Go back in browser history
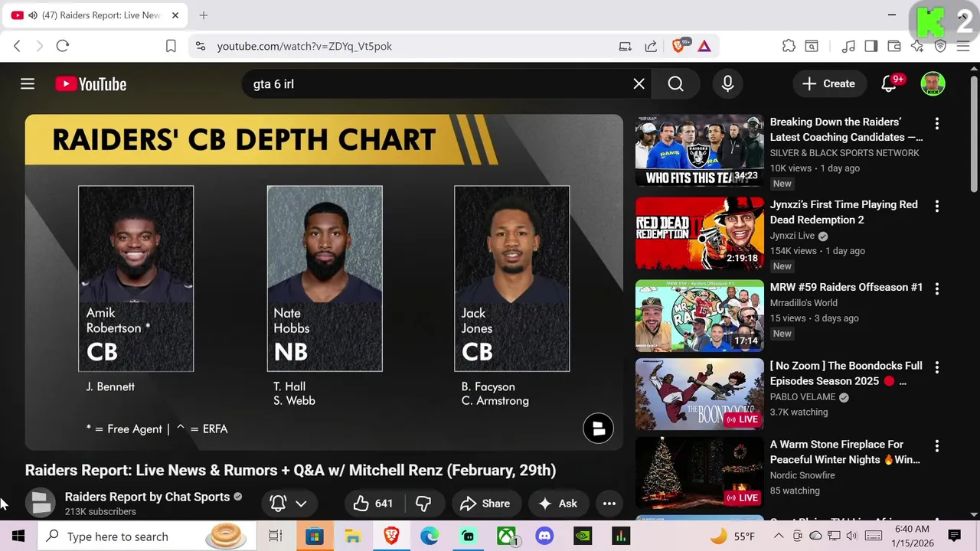The height and width of the screenshot is (551, 980). 17,46
